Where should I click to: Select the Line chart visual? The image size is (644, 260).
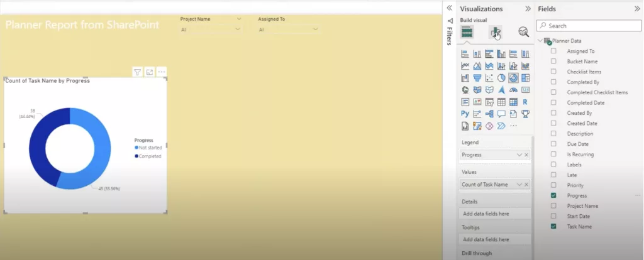point(465,65)
